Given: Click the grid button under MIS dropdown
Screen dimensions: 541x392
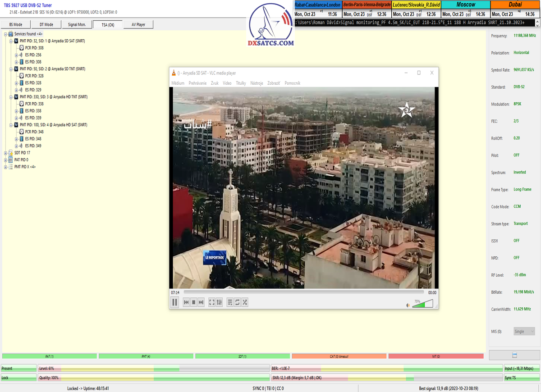Looking at the screenshot, I should [x=514, y=355].
